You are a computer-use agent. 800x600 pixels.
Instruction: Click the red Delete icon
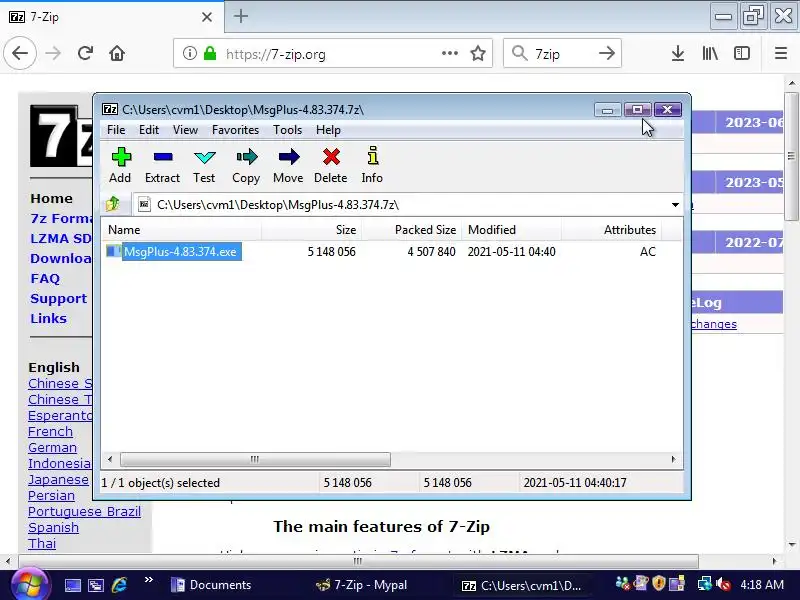tap(331, 165)
